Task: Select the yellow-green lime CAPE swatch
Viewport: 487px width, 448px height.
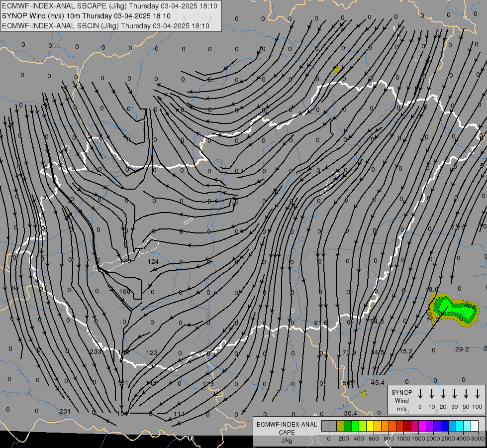Action: 363,426
